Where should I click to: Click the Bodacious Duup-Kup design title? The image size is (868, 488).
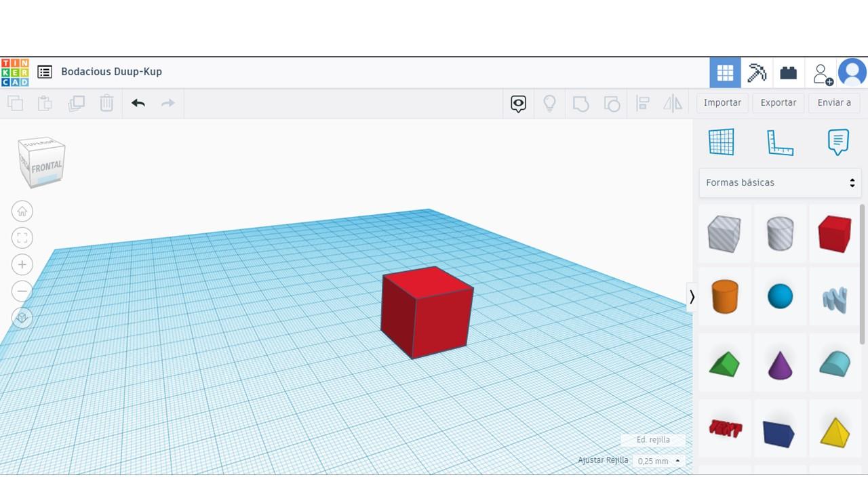tap(111, 71)
